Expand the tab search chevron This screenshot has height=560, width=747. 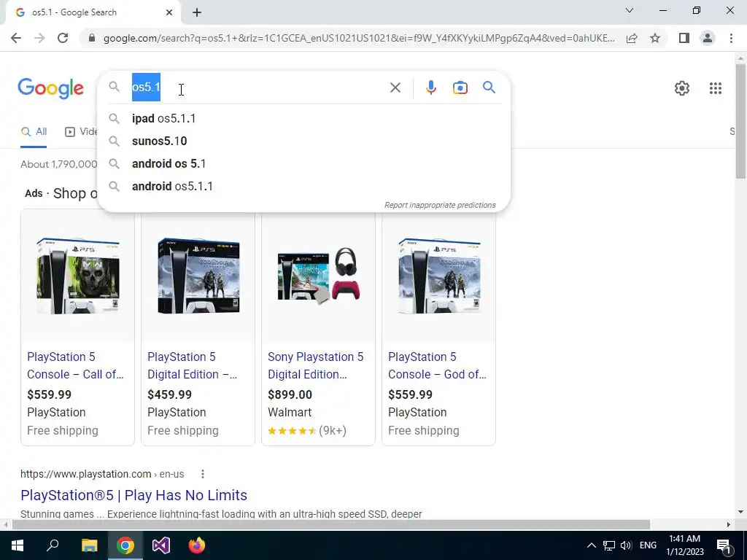coord(630,10)
